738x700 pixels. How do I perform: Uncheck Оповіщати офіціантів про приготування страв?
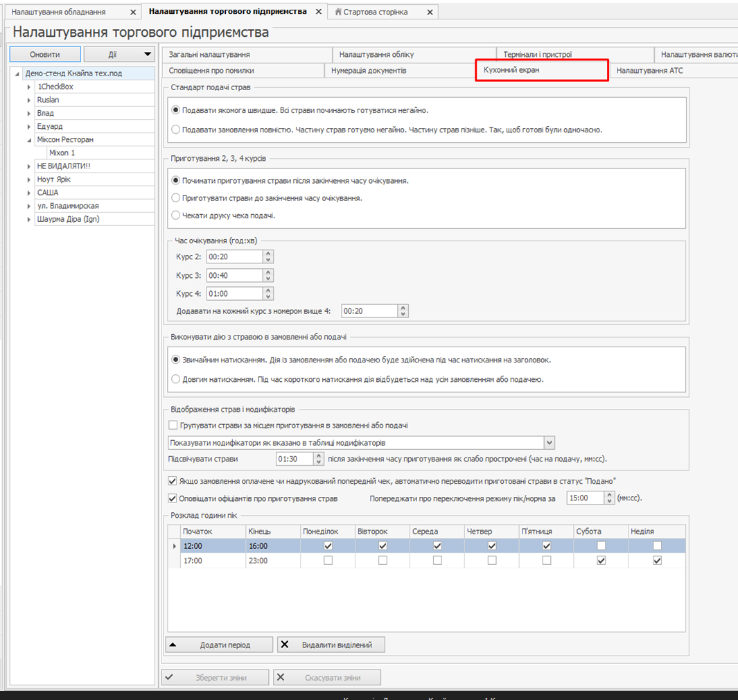point(173,498)
